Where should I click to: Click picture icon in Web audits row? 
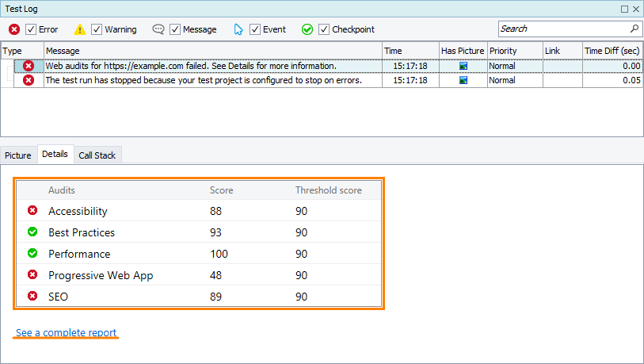coord(463,66)
